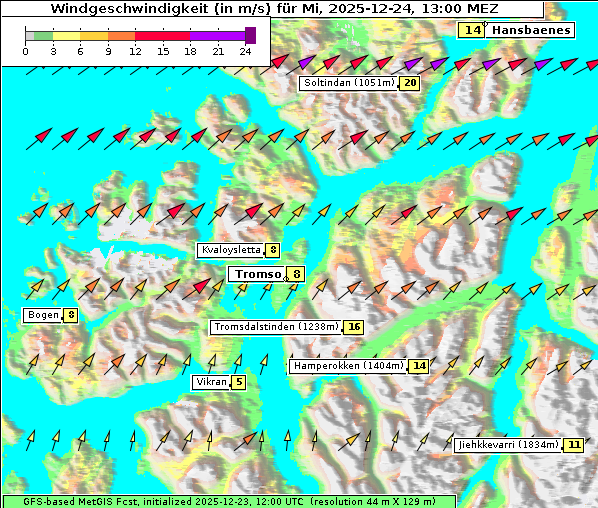Click Hansbaenes wind value 14
Screen dimensions: 598x508
(472, 30)
